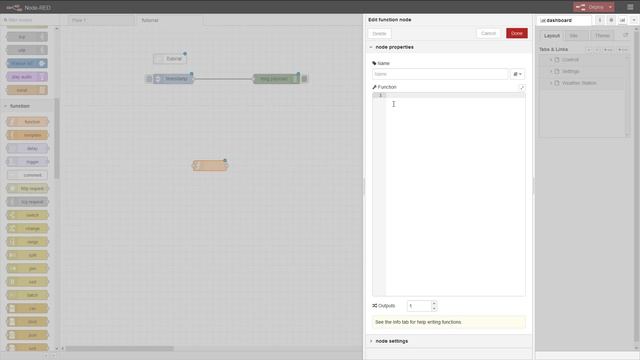
Task: Open the Node-RED hamburger main menu
Action: (630, 7)
